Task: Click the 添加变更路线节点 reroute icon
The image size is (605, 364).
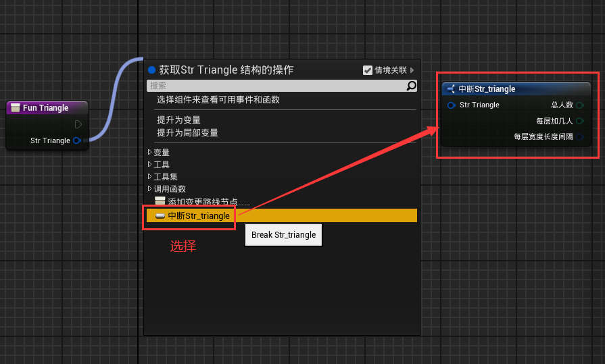Action: 160,201
